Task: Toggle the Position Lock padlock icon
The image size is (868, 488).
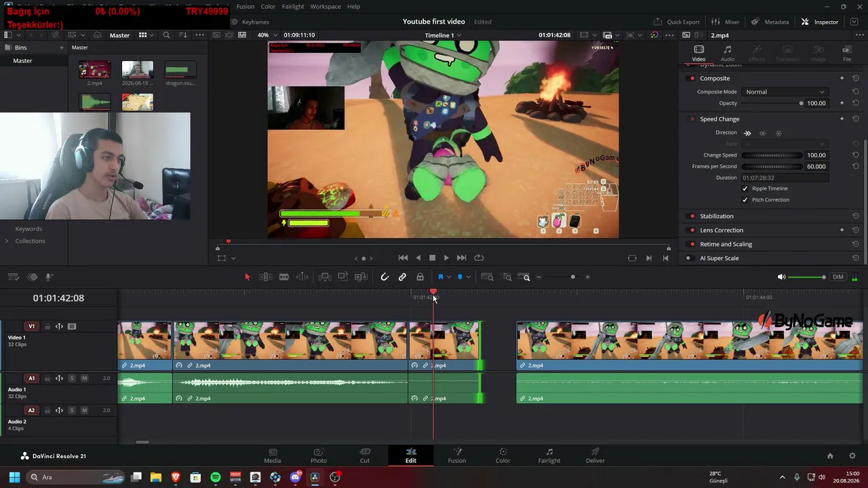Action: pos(420,277)
